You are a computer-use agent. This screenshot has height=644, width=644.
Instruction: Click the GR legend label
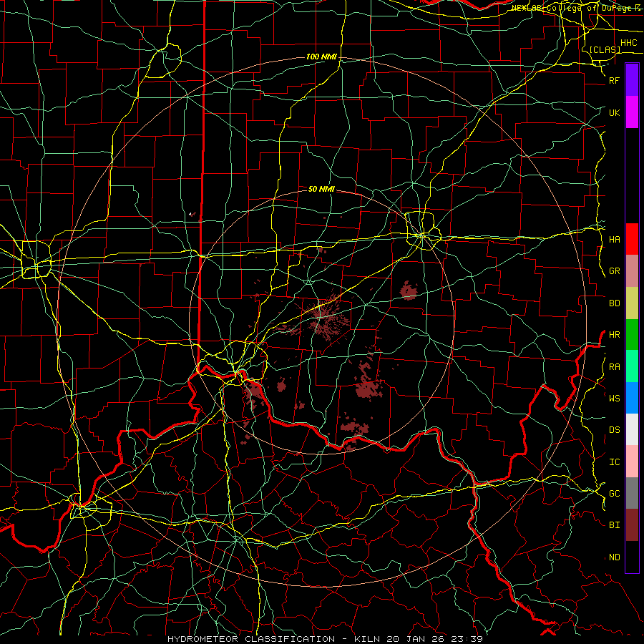click(x=614, y=271)
